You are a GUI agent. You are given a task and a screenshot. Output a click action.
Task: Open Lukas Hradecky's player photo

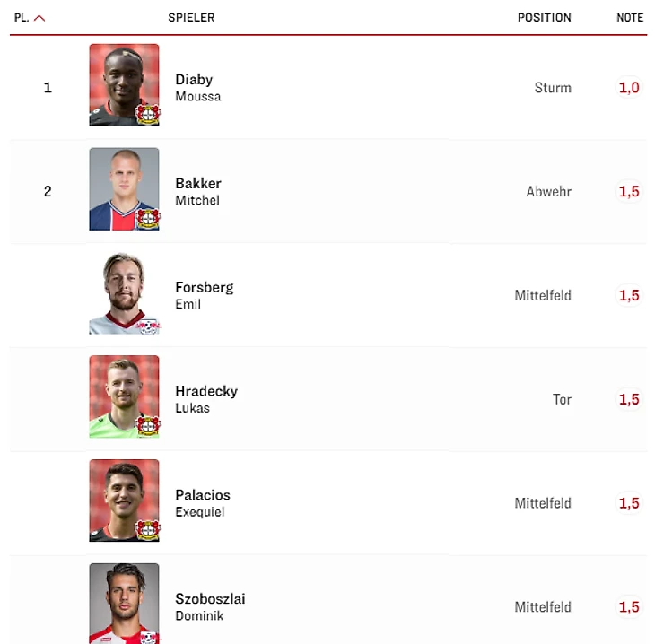[x=124, y=396]
